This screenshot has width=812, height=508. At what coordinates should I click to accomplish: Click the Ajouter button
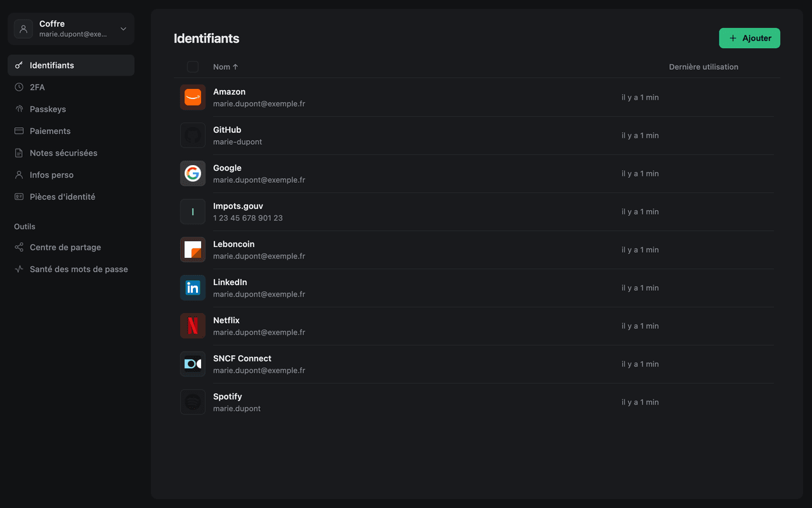749,38
